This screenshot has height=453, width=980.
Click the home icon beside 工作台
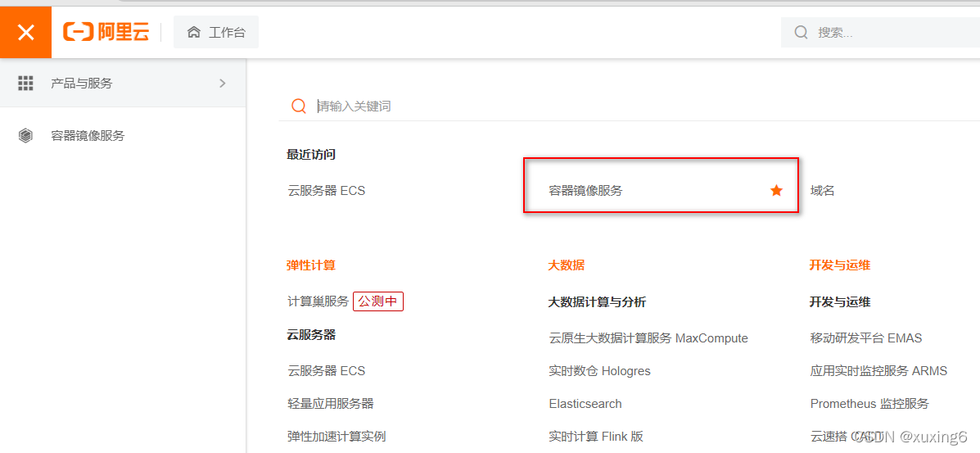pos(194,33)
